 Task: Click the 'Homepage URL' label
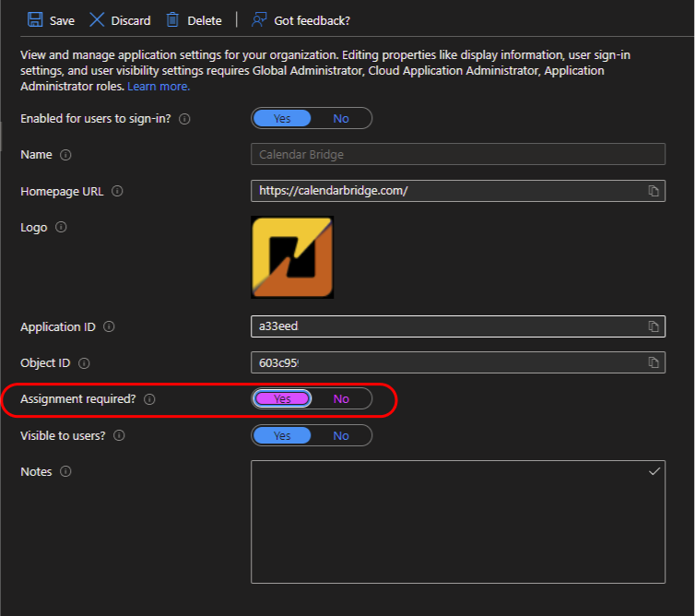click(62, 191)
